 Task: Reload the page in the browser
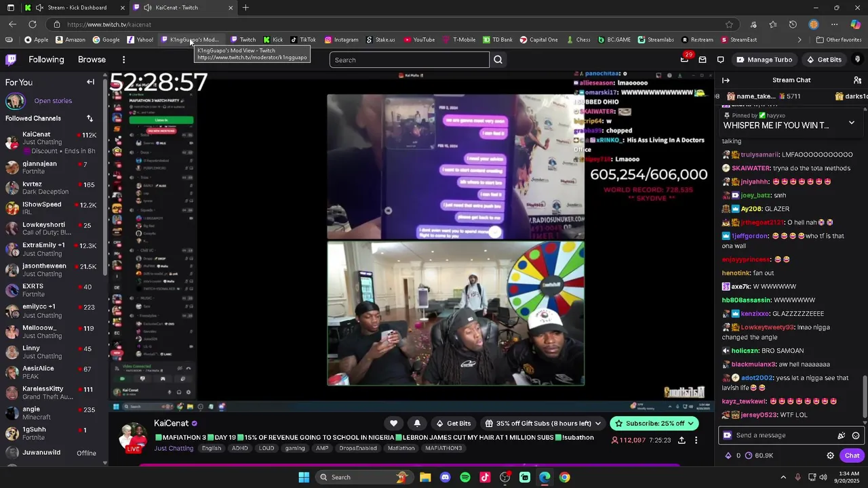(32, 24)
